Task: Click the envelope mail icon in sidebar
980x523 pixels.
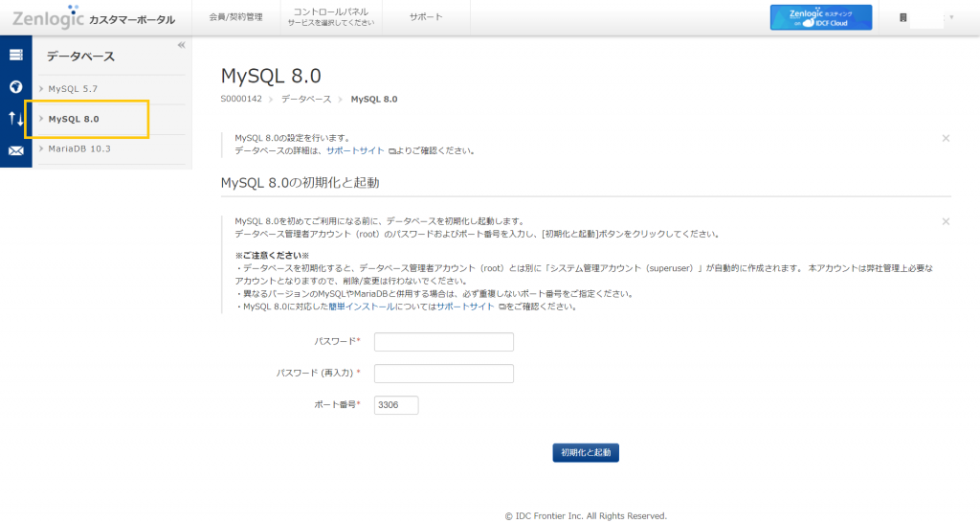Action: 15,150
